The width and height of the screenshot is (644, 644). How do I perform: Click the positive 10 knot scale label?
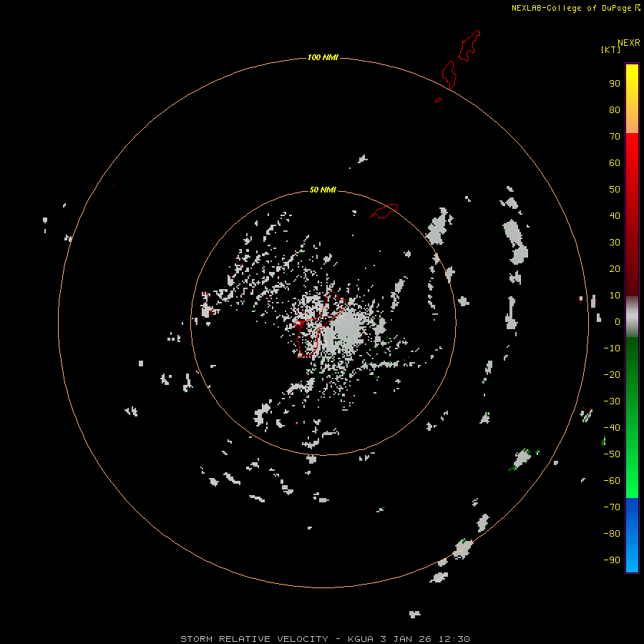click(615, 296)
